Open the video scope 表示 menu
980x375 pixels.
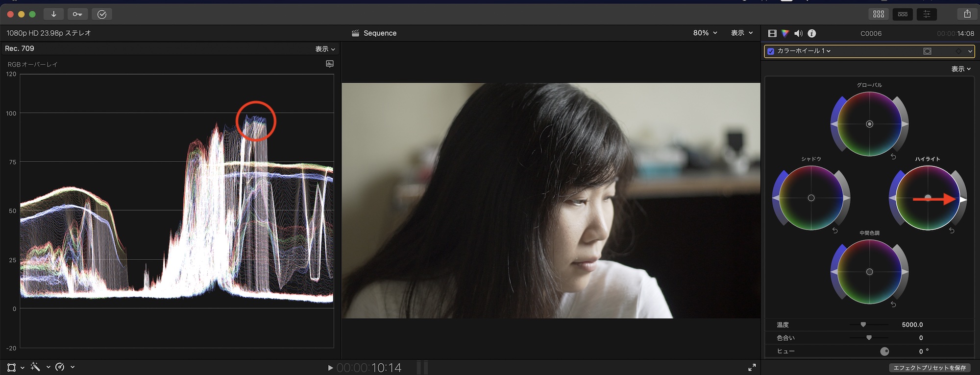tap(325, 49)
